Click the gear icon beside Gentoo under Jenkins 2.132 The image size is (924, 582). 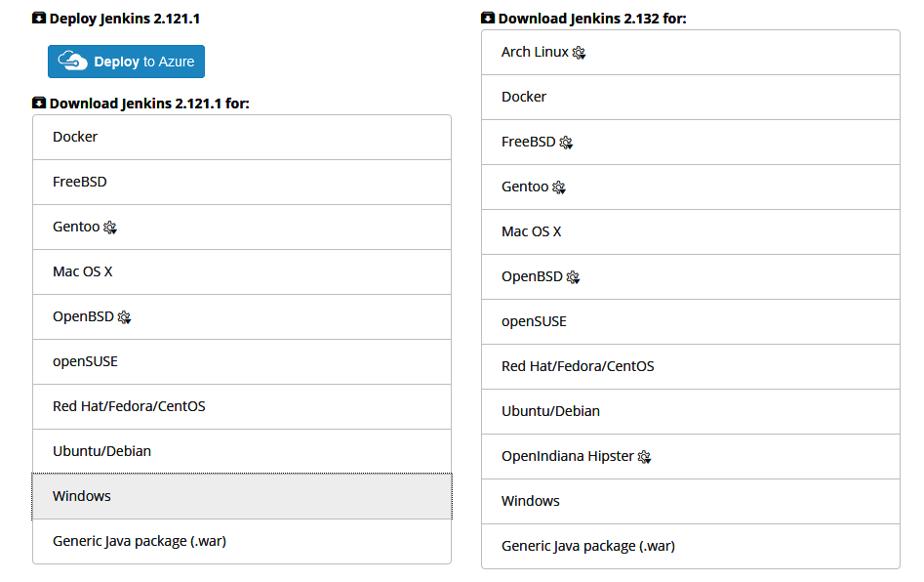[559, 187]
